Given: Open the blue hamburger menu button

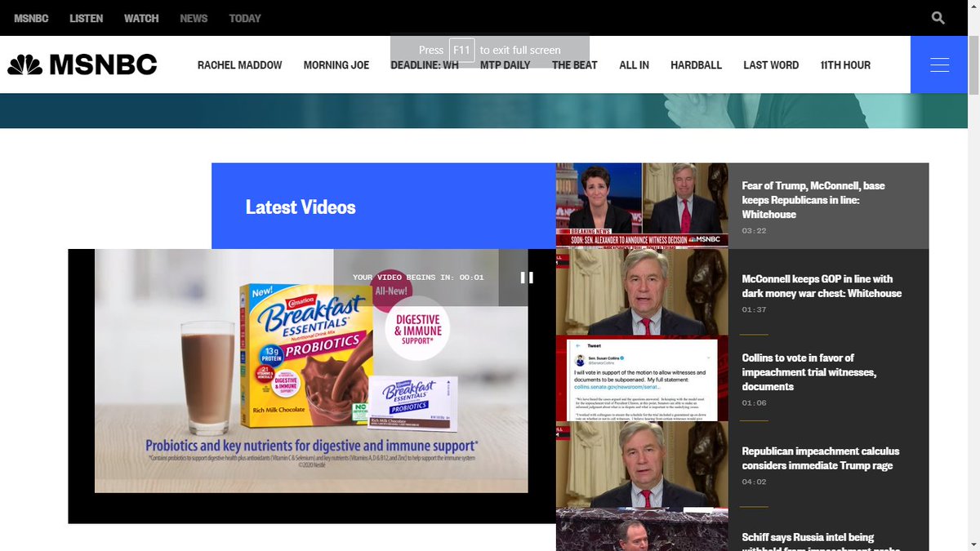Looking at the screenshot, I should pos(939,64).
